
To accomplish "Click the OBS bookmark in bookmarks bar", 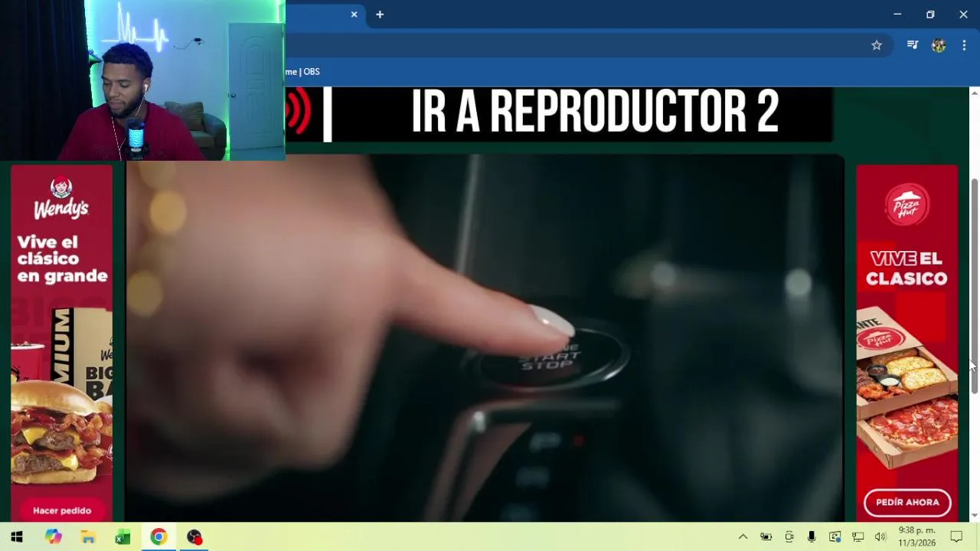I will click(x=302, y=71).
